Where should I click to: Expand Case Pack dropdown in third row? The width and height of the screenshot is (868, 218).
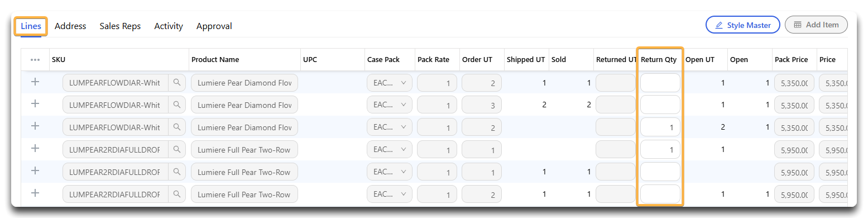pos(390,127)
